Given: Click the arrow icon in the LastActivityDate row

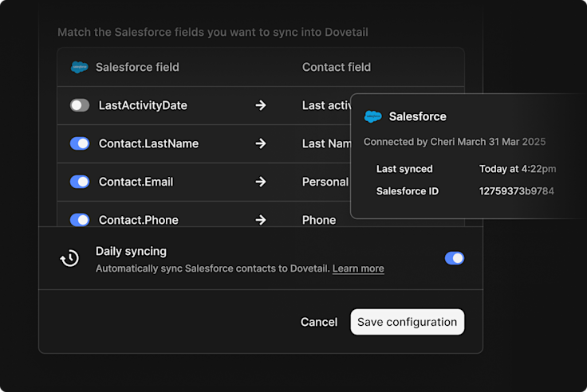Looking at the screenshot, I should point(261,105).
